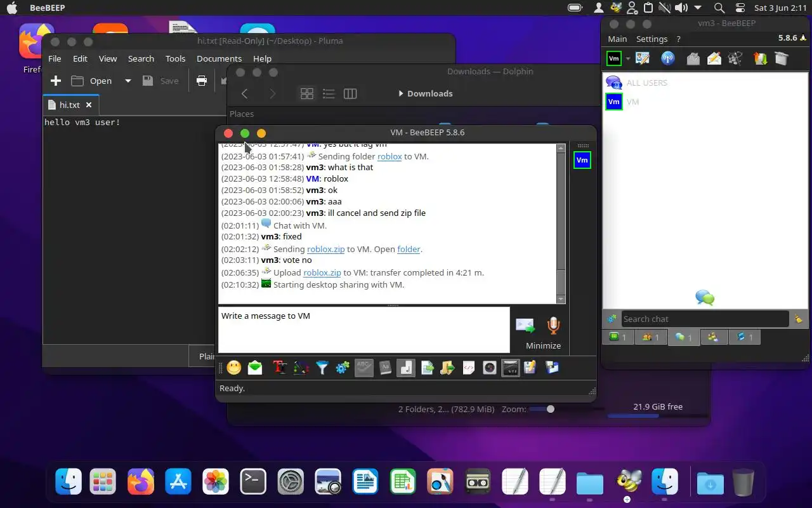This screenshot has width=812, height=508.
Task: Select the Vm user avatar in chat sidebar
Action: click(582, 160)
